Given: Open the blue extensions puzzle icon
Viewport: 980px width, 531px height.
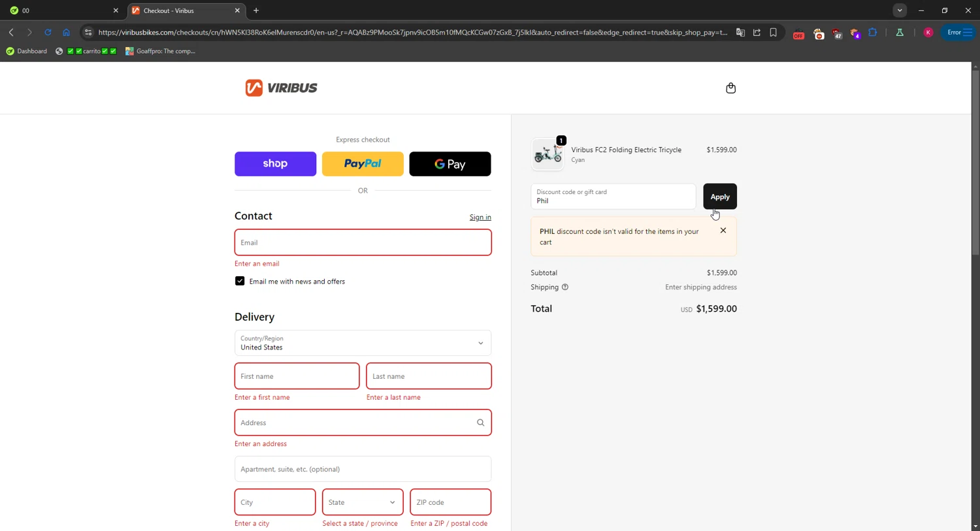Looking at the screenshot, I should pyautogui.click(x=873, y=32).
